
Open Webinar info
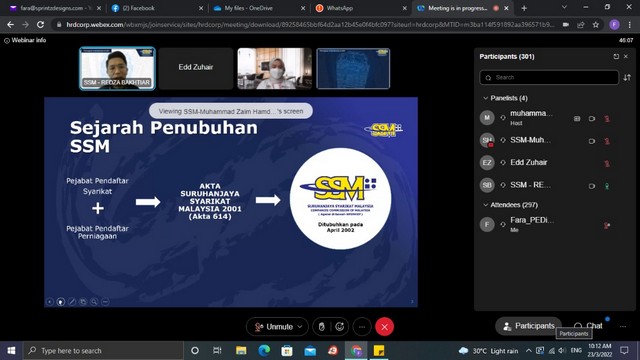pos(25,40)
